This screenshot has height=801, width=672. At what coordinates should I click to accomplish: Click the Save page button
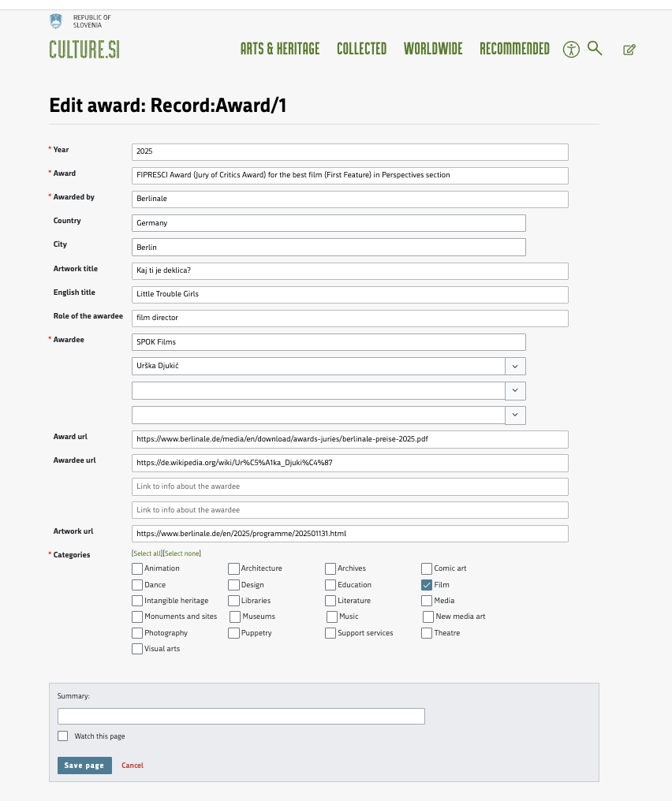[84, 766]
